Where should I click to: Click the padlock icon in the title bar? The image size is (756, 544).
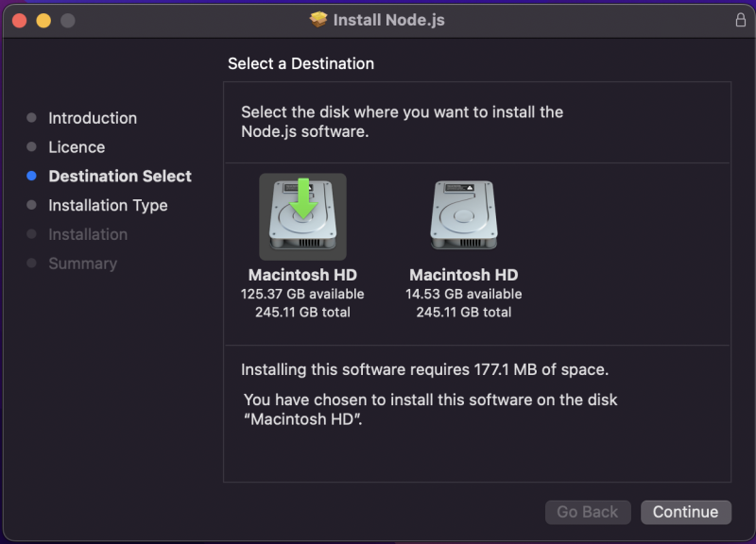[740, 20]
